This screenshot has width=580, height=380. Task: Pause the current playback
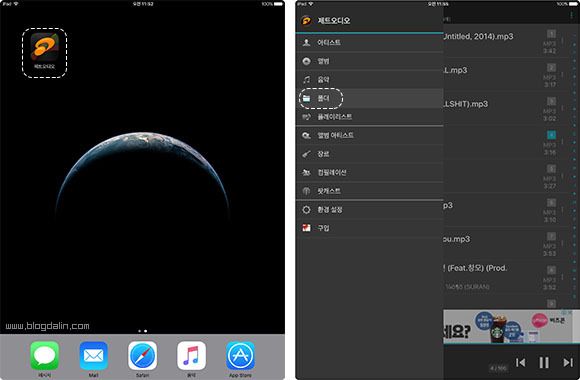pos(544,363)
